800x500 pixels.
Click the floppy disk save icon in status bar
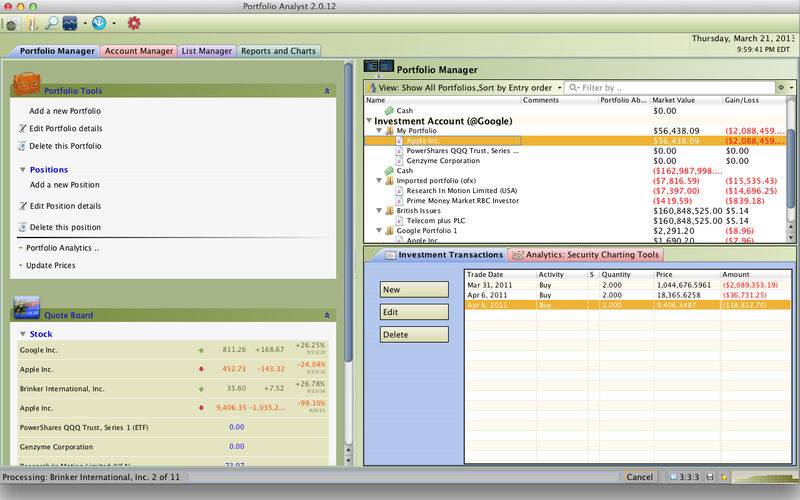coord(710,477)
